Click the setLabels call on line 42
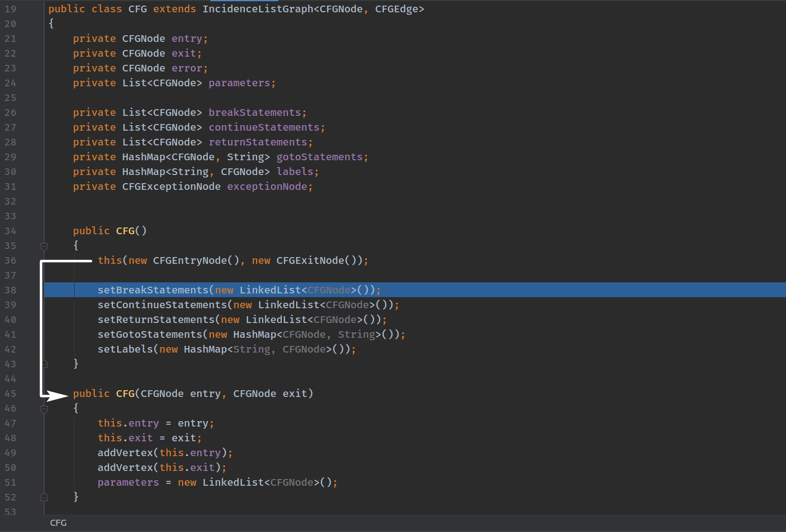The image size is (786, 532). tap(125, 349)
